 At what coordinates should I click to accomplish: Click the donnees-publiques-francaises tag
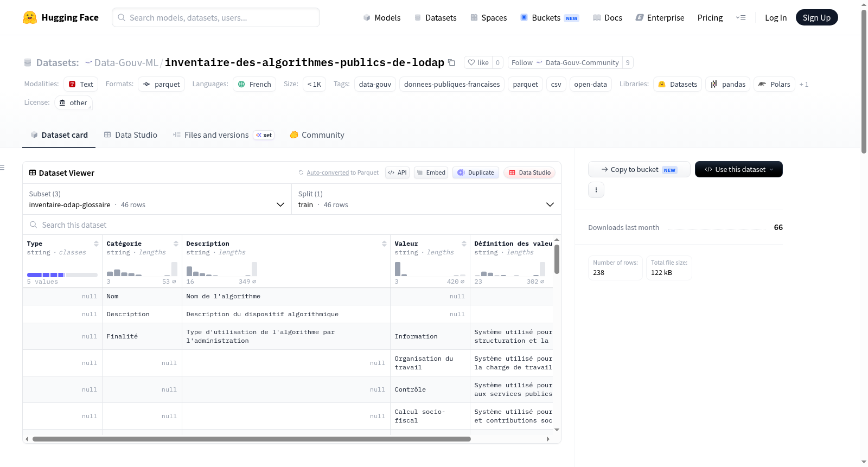[452, 84]
